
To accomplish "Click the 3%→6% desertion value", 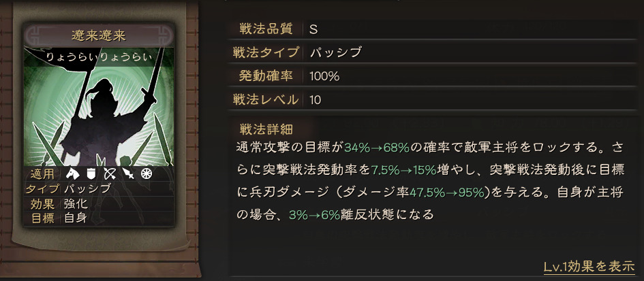I will [315, 215].
